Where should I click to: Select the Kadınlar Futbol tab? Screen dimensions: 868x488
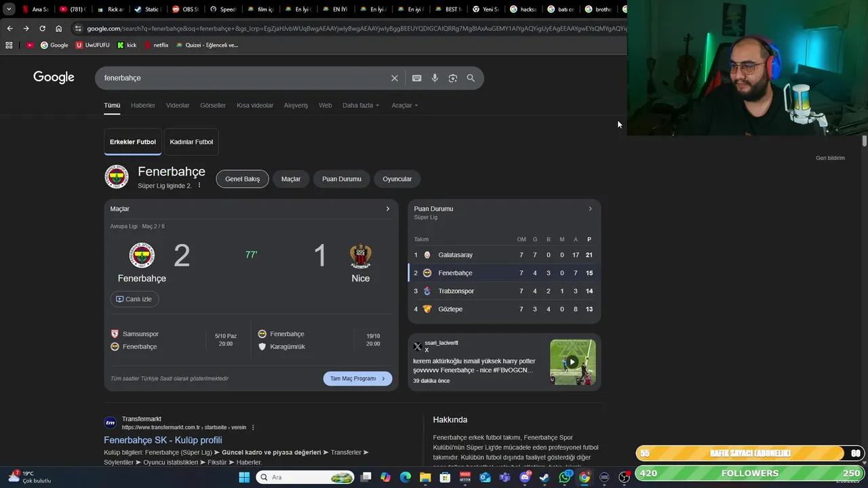tap(191, 142)
